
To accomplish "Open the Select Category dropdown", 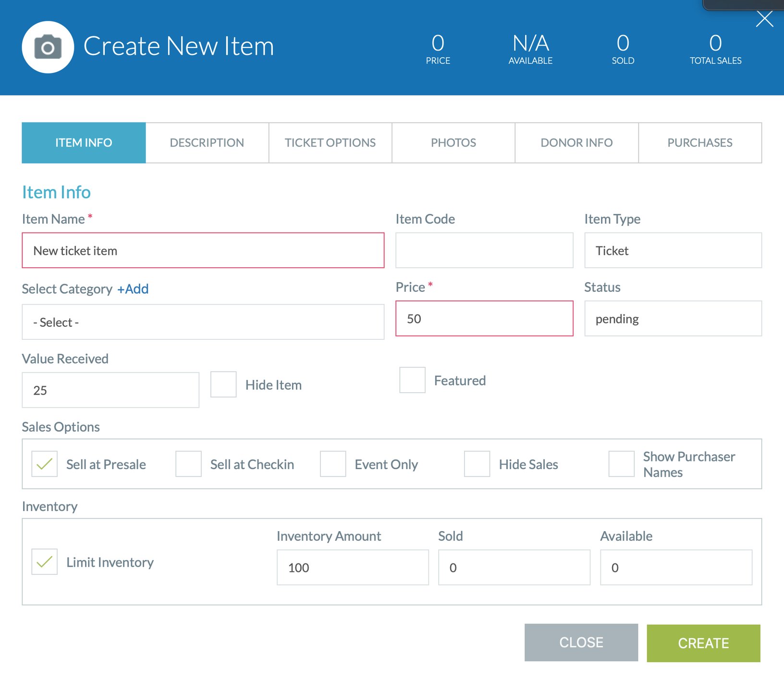I will 203,322.
